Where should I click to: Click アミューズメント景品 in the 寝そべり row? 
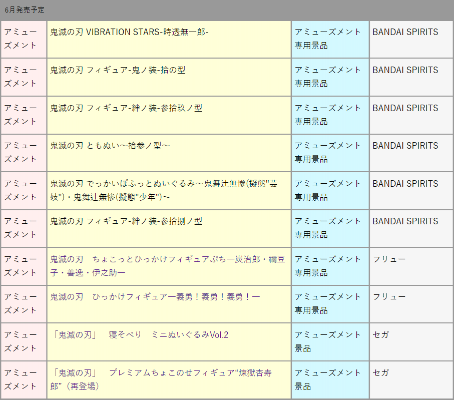pyautogui.click(x=327, y=341)
